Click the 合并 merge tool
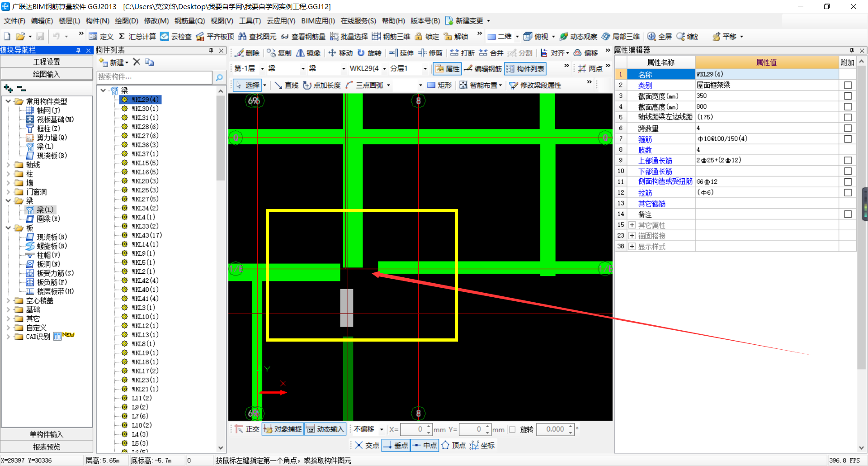 [491, 53]
